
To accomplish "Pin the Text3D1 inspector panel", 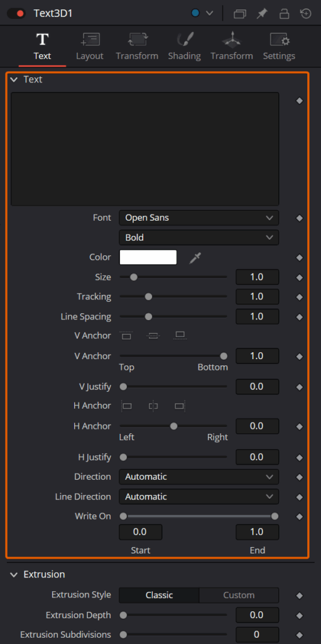I will pyautogui.click(x=261, y=14).
